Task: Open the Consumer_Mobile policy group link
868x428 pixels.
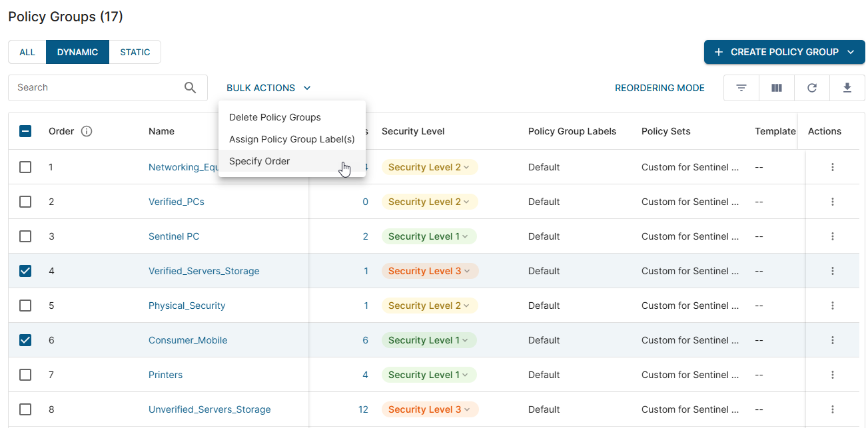Action: [187, 340]
